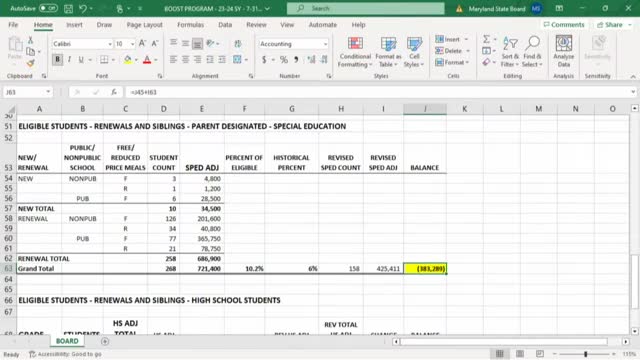Apply Accounting dollar number format
The height and width of the screenshot is (360, 640).
tap(264, 60)
